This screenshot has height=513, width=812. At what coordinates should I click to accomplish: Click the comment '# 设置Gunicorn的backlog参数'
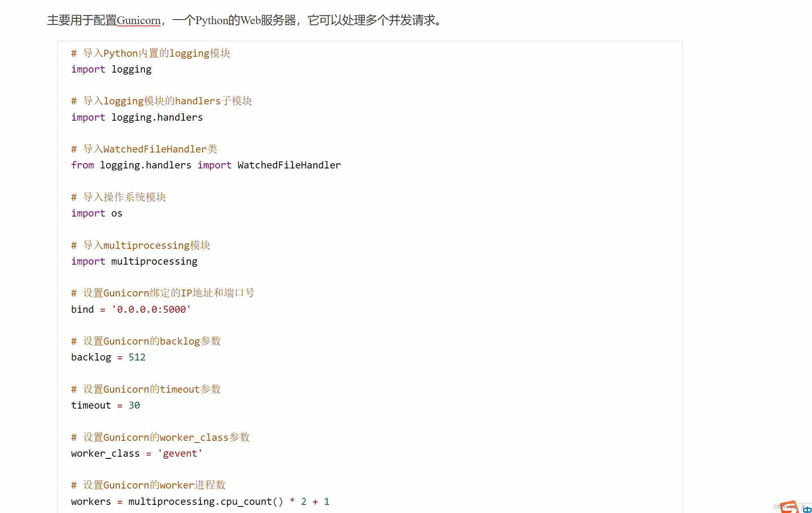pyautogui.click(x=146, y=341)
